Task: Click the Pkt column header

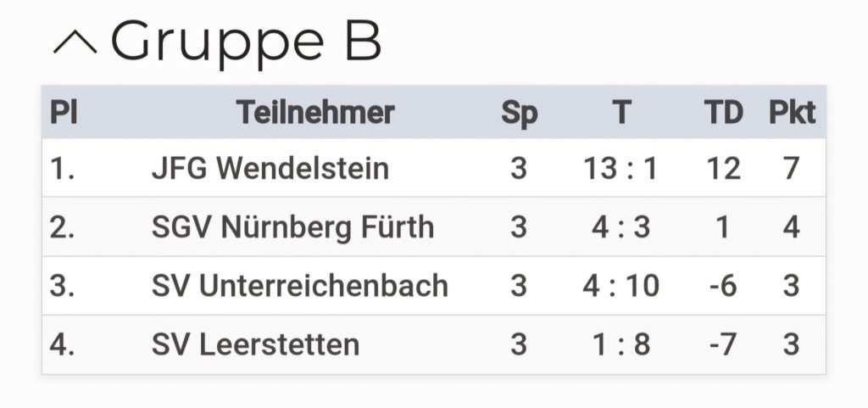Action: coord(792,113)
